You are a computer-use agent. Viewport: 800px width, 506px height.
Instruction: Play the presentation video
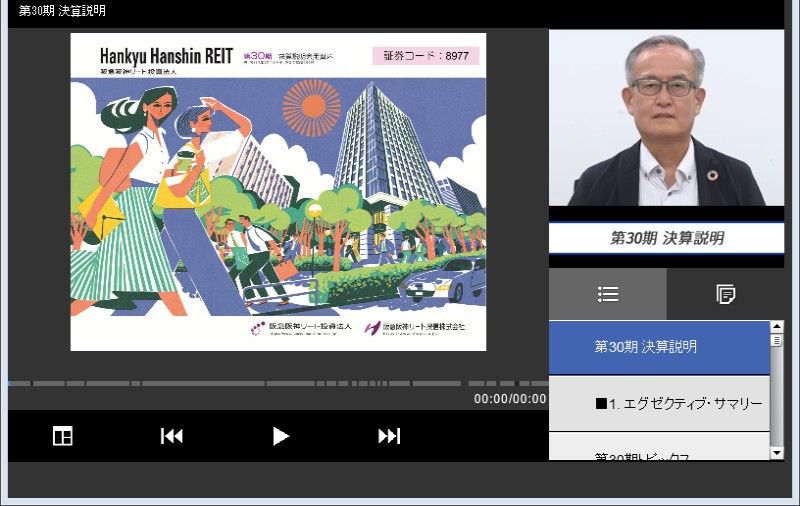[280, 436]
